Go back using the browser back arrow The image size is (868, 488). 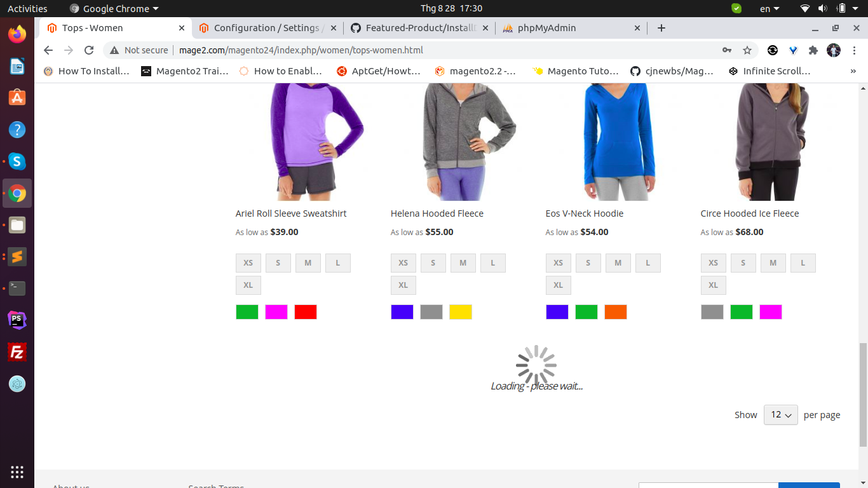coord(48,50)
